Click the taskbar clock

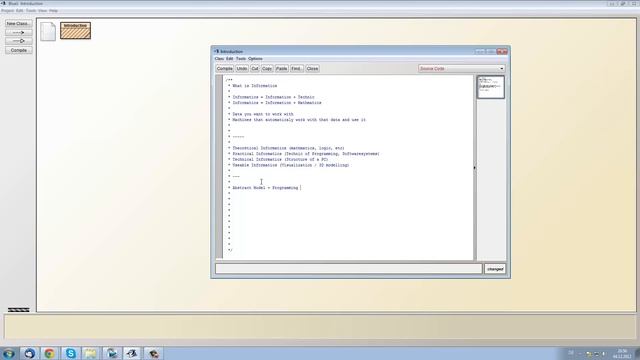click(x=622, y=353)
